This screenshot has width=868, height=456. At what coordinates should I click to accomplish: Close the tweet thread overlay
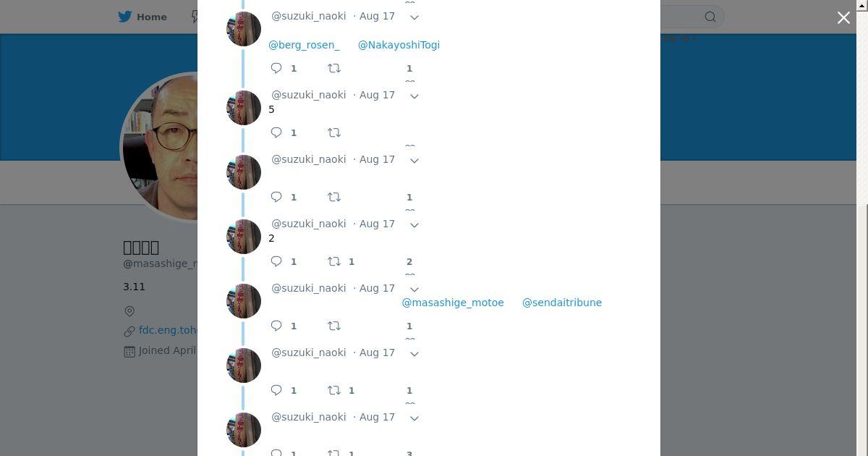(843, 17)
